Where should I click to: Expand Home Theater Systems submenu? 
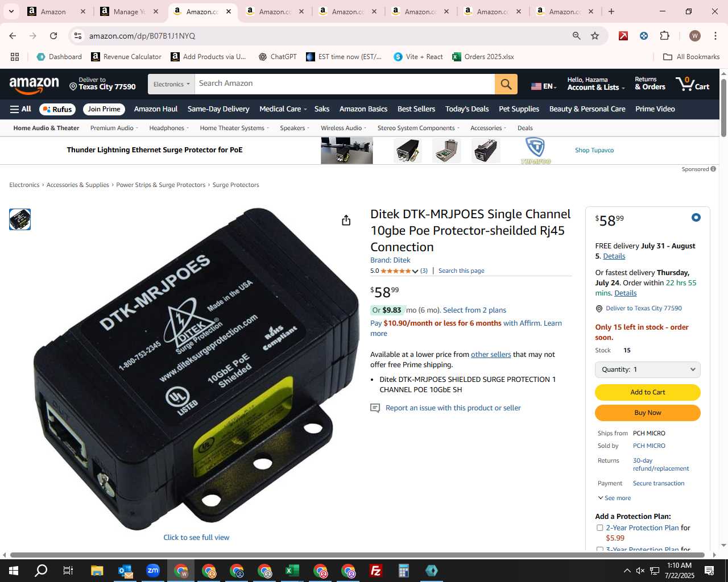coord(234,128)
